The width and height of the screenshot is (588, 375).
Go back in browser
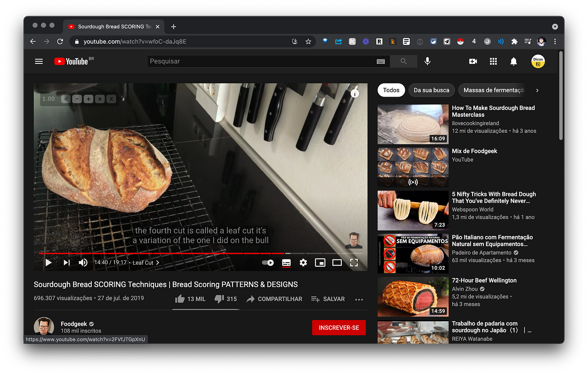(x=33, y=42)
